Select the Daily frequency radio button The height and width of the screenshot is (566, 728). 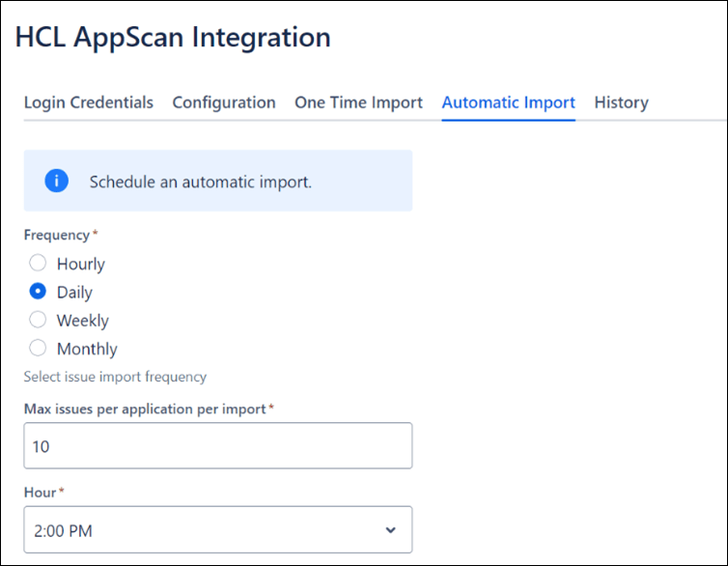pyautogui.click(x=38, y=291)
